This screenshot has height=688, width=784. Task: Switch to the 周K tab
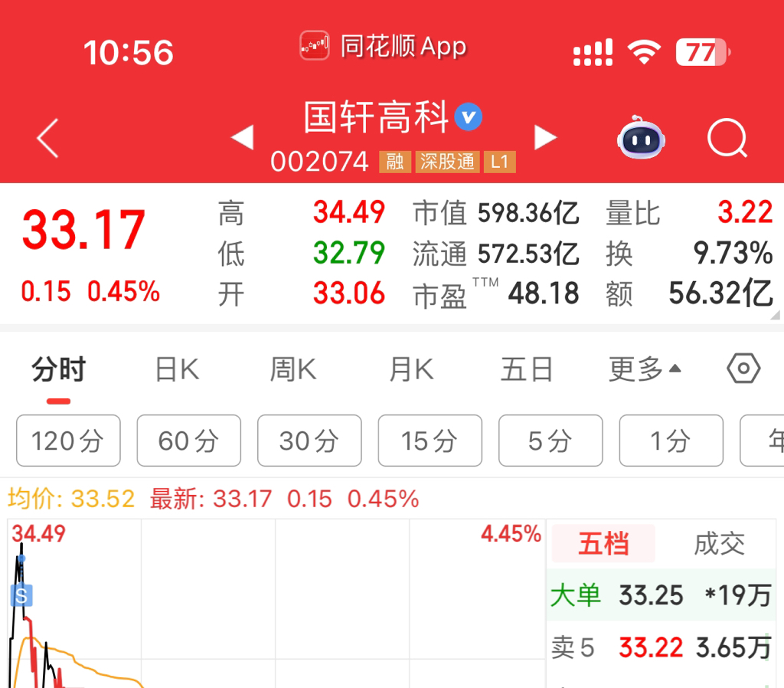coord(293,369)
